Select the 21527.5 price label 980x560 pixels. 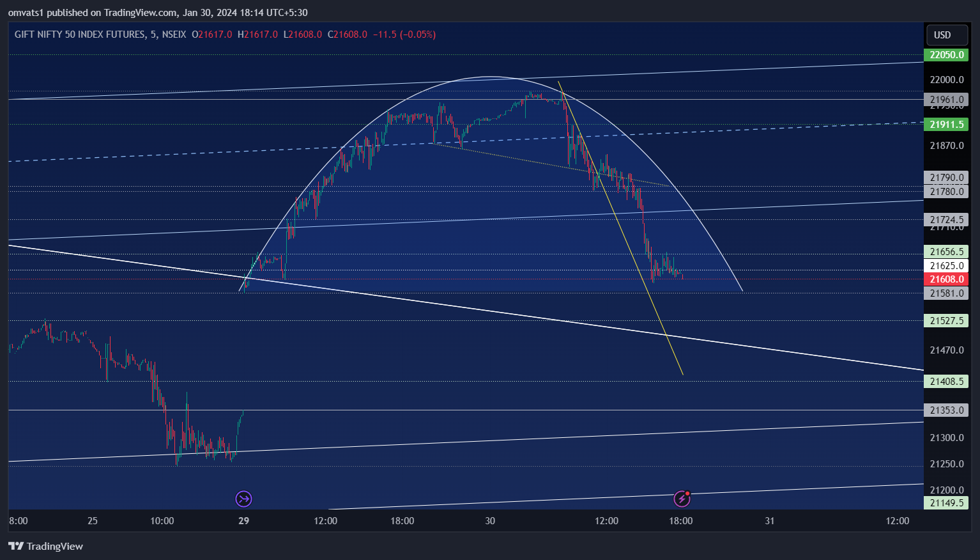[x=946, y=321]
